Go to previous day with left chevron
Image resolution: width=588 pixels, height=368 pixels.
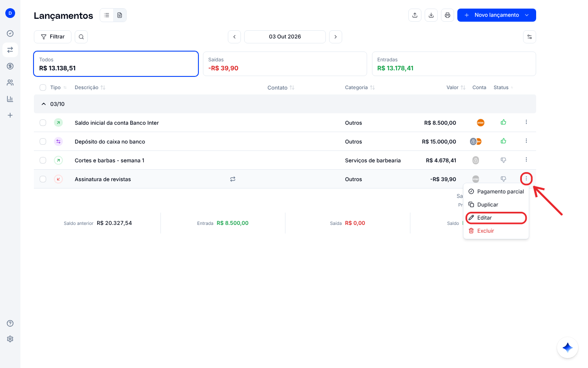[234, 37]
